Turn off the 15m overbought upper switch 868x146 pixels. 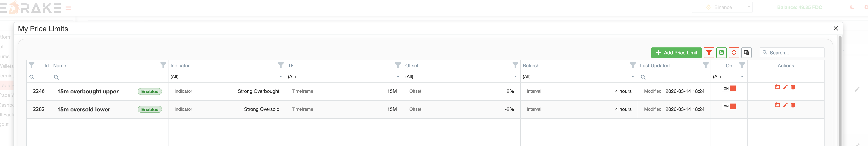pyautogui.click(x=729, y=88)
